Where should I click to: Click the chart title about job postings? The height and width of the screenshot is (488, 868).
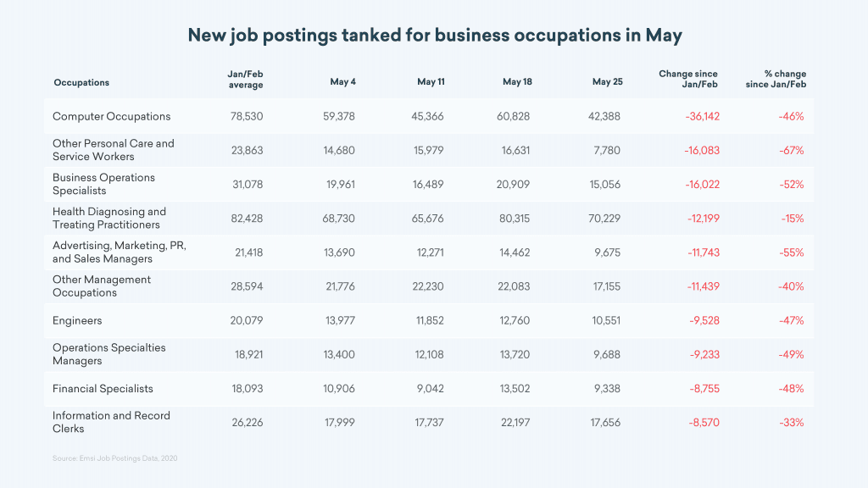point(434,36)
